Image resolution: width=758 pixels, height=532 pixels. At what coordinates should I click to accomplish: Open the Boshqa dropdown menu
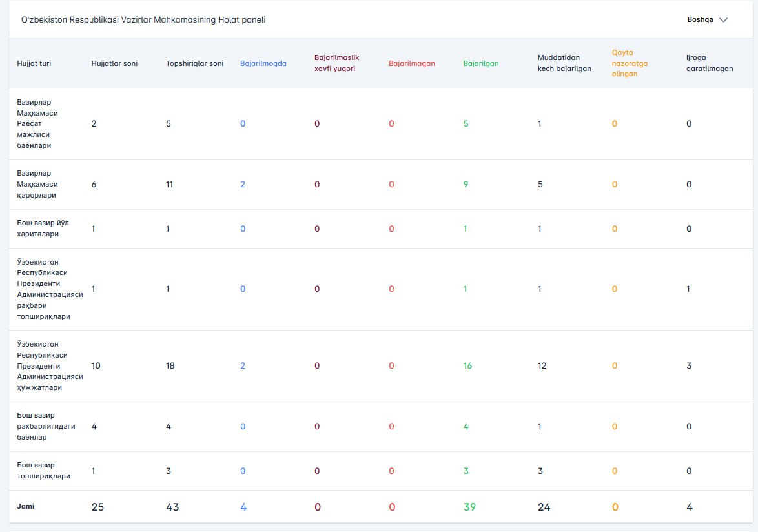[x=707, y=20]
